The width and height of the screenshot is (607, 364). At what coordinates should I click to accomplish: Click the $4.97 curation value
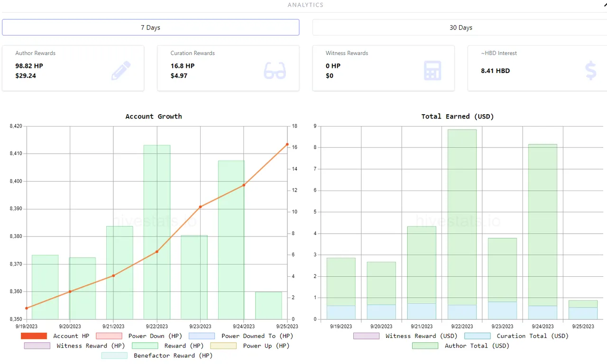(x=179, y=76)
